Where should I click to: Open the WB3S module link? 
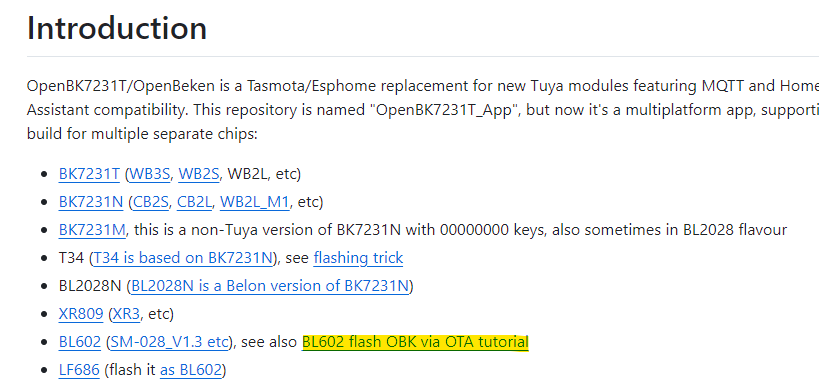(x=149, y=174)
